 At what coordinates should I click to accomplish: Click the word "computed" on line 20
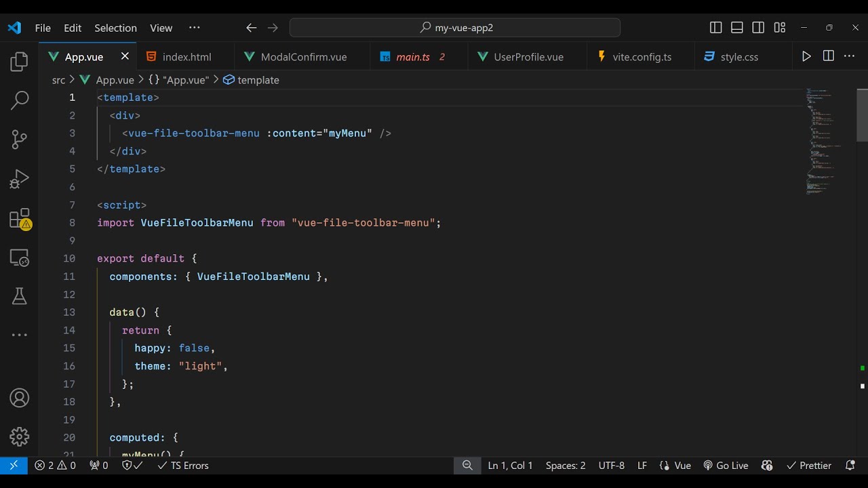pyautogui.click(x=134, y=438)
